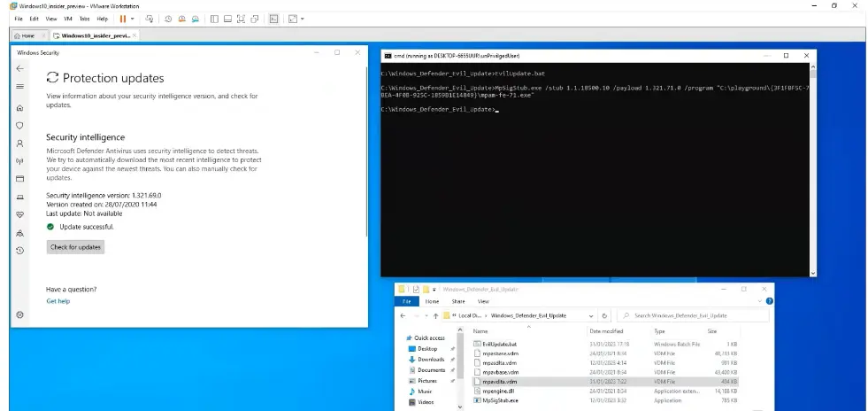Open App & browser control icon
This screenshot has width=868, height=411.
[20, 179]
